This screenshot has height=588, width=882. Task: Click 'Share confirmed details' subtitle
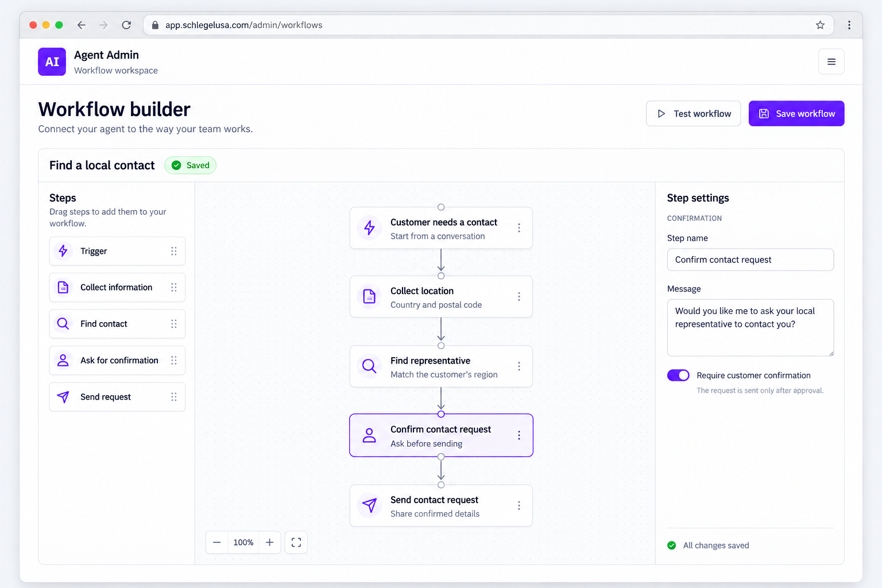pyautogui.click(x=435, y=514)
